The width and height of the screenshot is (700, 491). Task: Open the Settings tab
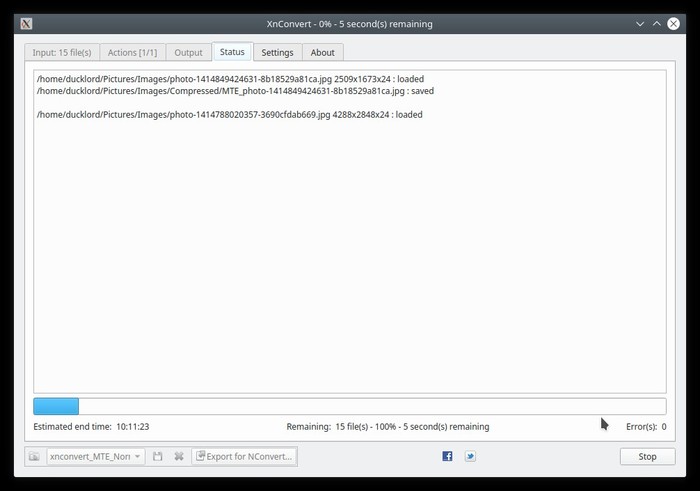[x=277, y=52]
